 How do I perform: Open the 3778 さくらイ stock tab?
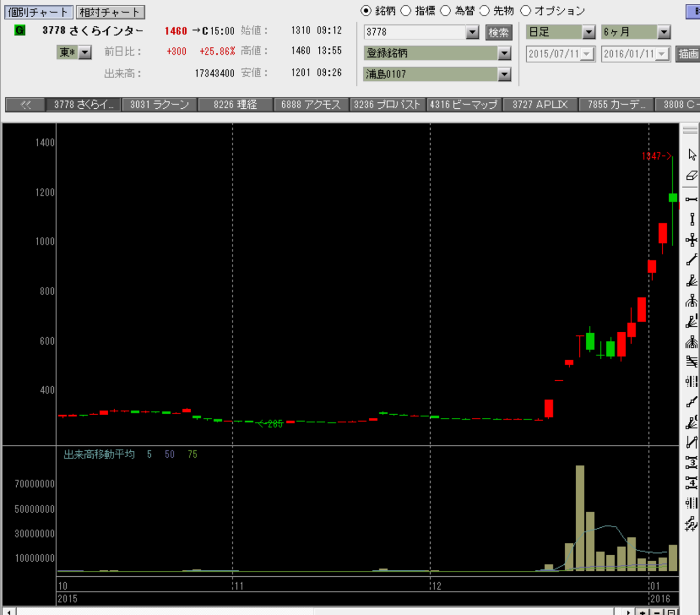83,104
